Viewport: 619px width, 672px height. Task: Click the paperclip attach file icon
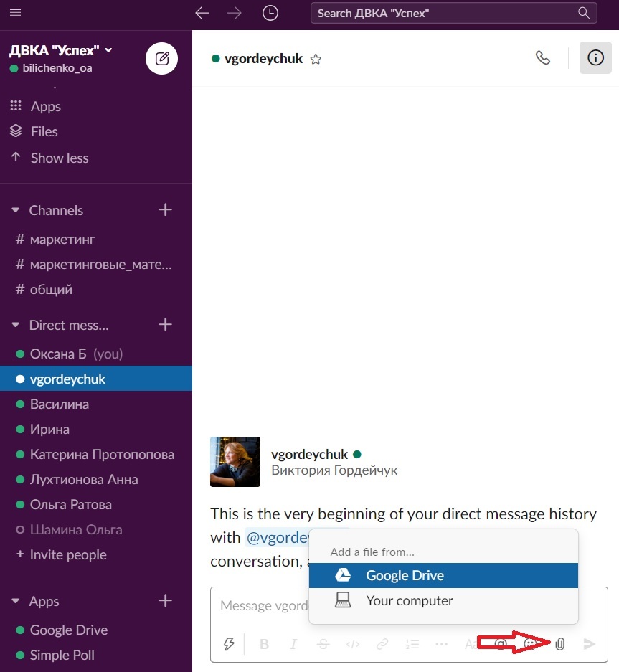[560, 644]
